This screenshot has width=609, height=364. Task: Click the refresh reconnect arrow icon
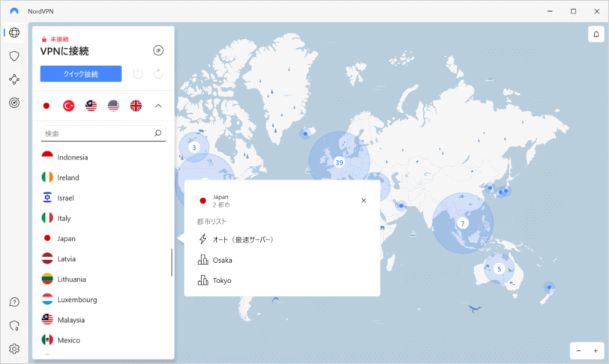click(158, 73)
